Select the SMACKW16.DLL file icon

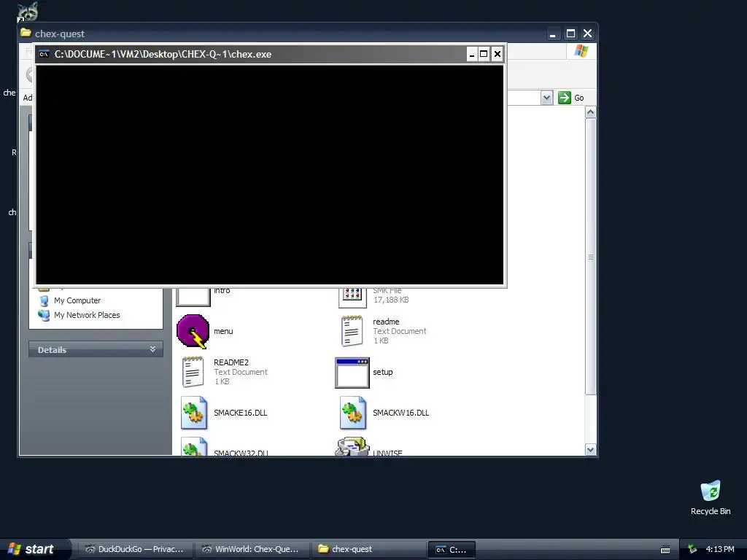click(353, 413)
